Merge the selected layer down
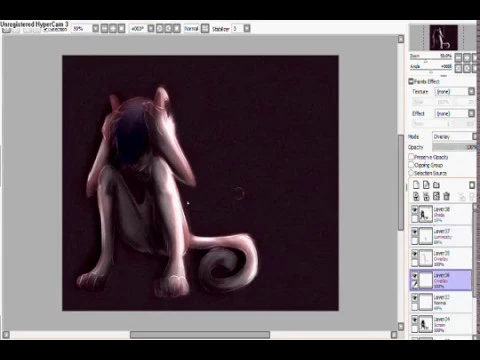Image resolution: width=480 pixels, height=360 pixels. 426,196
